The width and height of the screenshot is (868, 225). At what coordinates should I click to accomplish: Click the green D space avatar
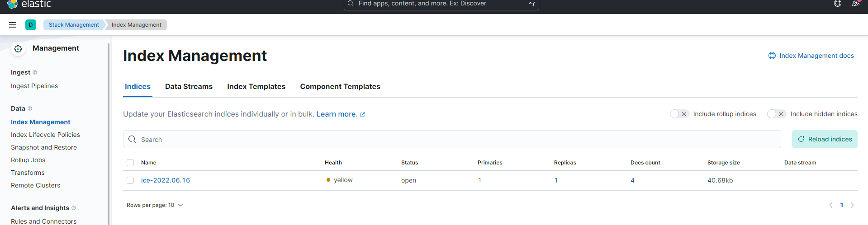point(31,25)
